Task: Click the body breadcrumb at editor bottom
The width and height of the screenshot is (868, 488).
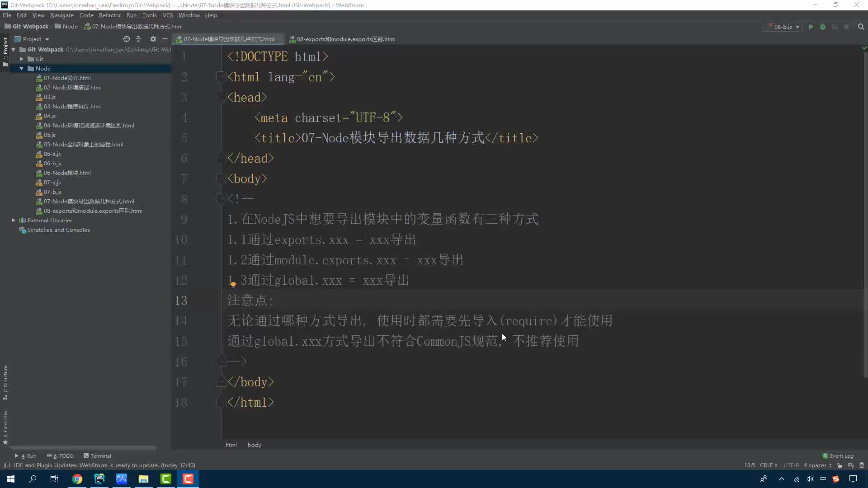Action: [255, 445]
